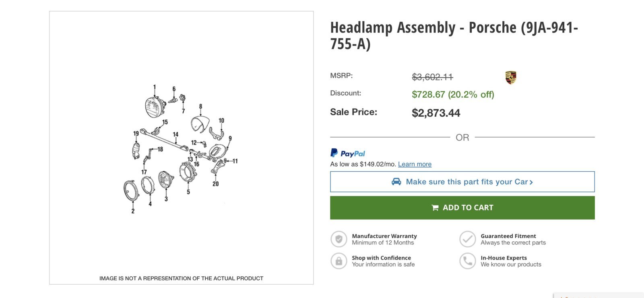This screenshot has height=298, width=644.
Task: Click the shopping cart icon on Add to Cart
Action: (435, 208)
